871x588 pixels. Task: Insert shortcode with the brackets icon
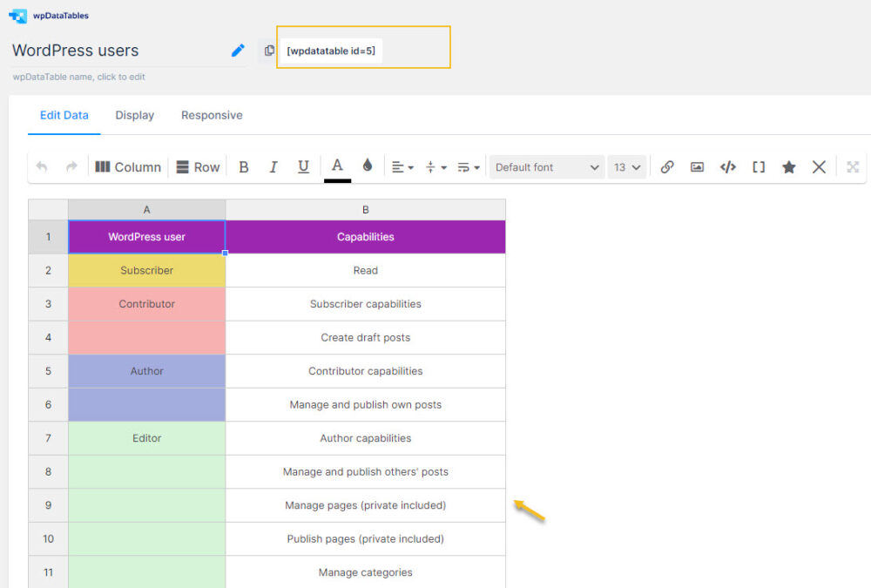coord(759,167)
